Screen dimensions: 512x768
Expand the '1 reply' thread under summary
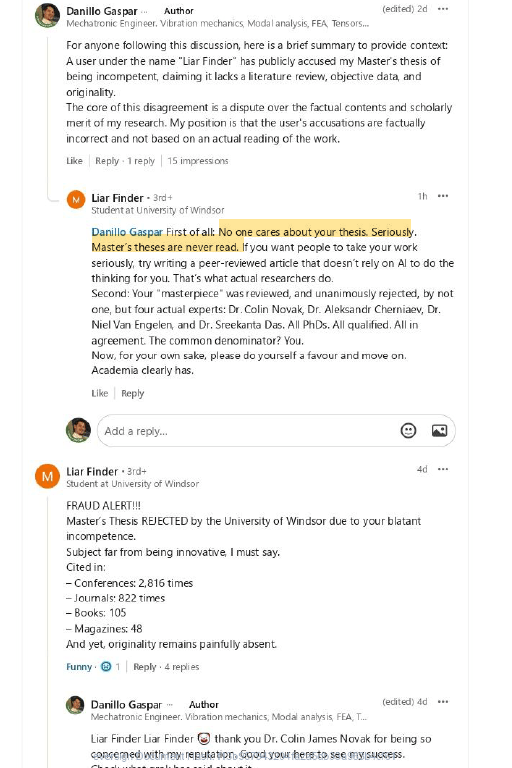tap(141, 161)
